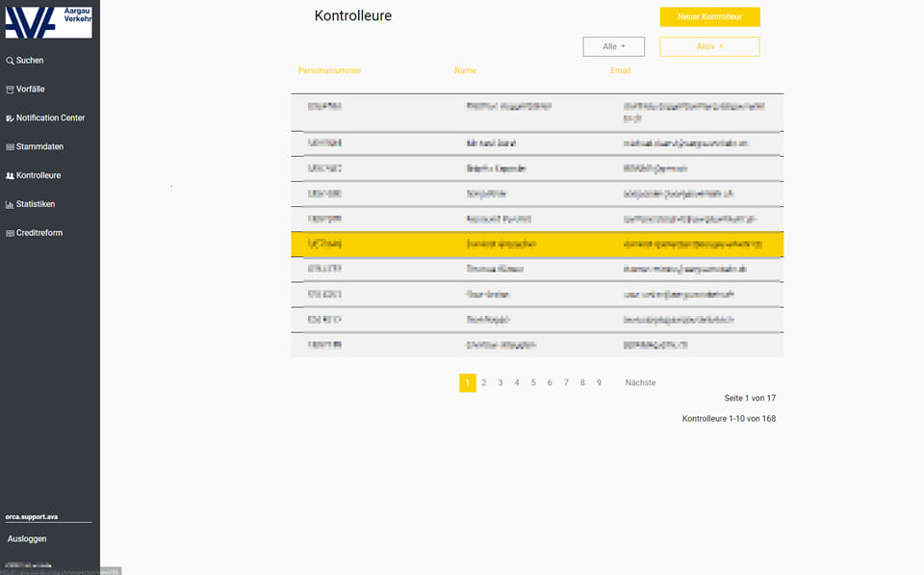Go to page 2 of results
The height and width of the screenshot is (575, 924).
click(x=484, y=382)
